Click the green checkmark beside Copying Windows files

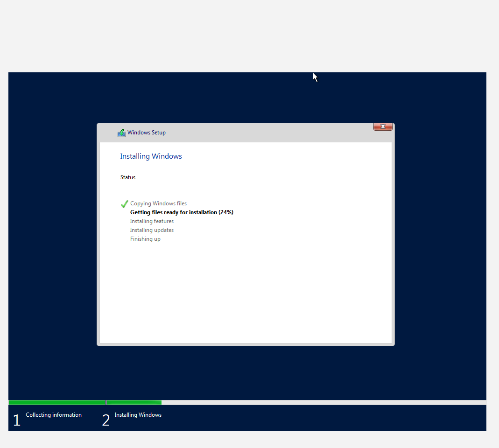tap(125, 204)
